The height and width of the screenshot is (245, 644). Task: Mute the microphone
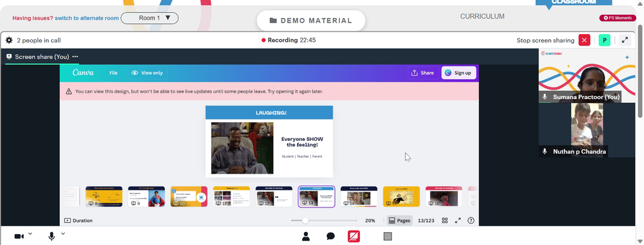[52, 237]
